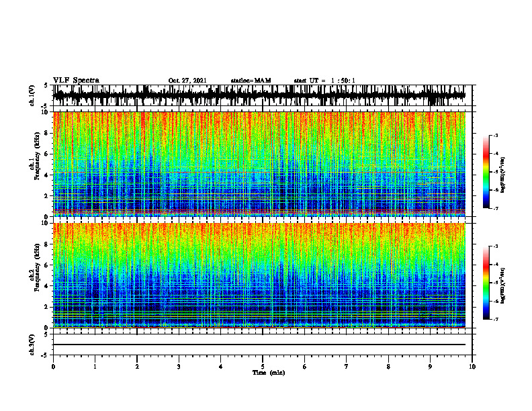
Task: Select frequency tick "6" on ch.2 spectrogram axis
Action: 47,265
